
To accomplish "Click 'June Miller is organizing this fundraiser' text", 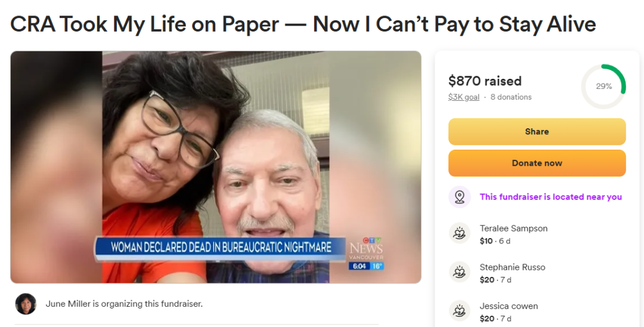I will (124, 304).
